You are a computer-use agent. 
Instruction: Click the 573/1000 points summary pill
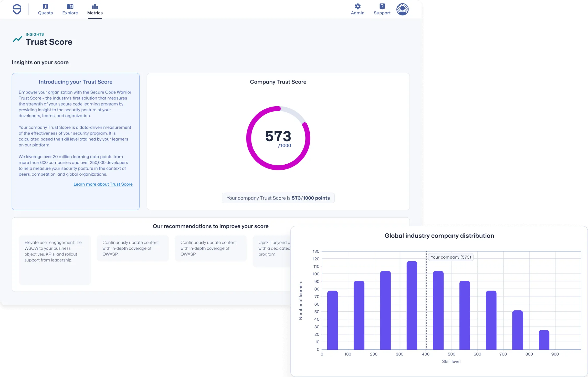[278, 198]
